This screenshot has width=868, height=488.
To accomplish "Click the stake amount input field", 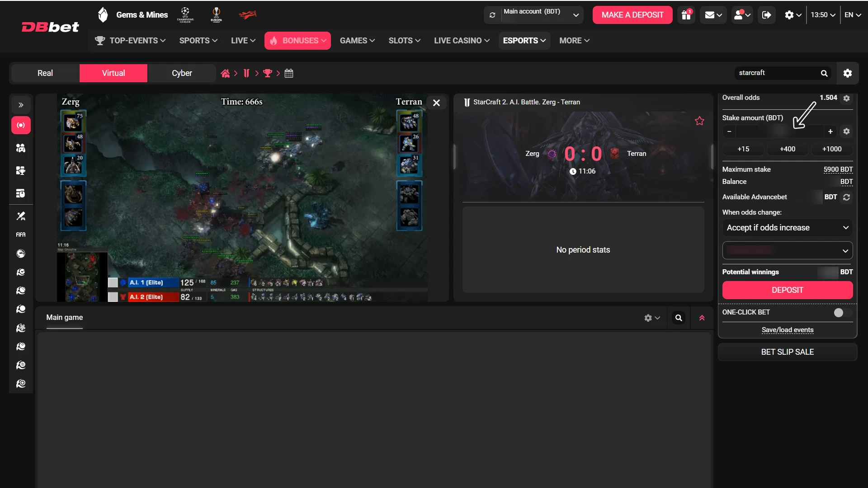I will [x=780, y=131].
